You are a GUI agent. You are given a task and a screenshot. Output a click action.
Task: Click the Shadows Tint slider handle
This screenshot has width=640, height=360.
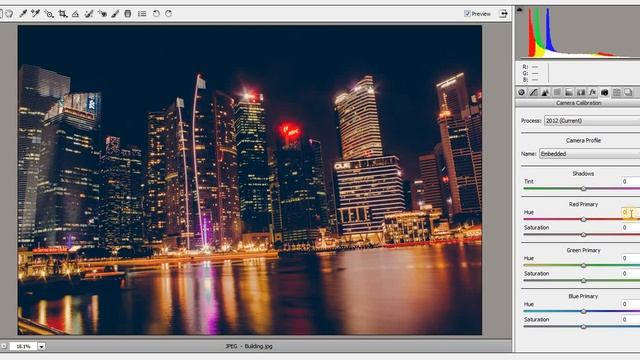tap(584, 189)
